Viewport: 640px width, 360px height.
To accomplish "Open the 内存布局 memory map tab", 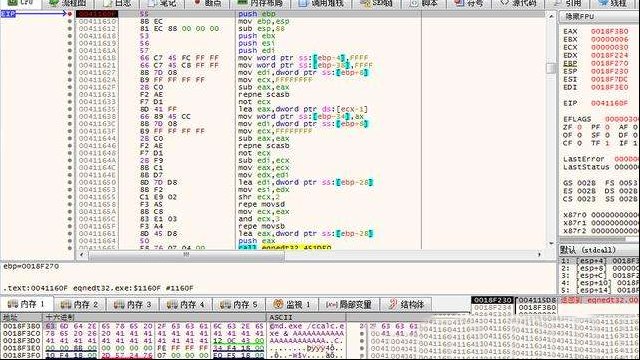I will click(x=260, y=3).
